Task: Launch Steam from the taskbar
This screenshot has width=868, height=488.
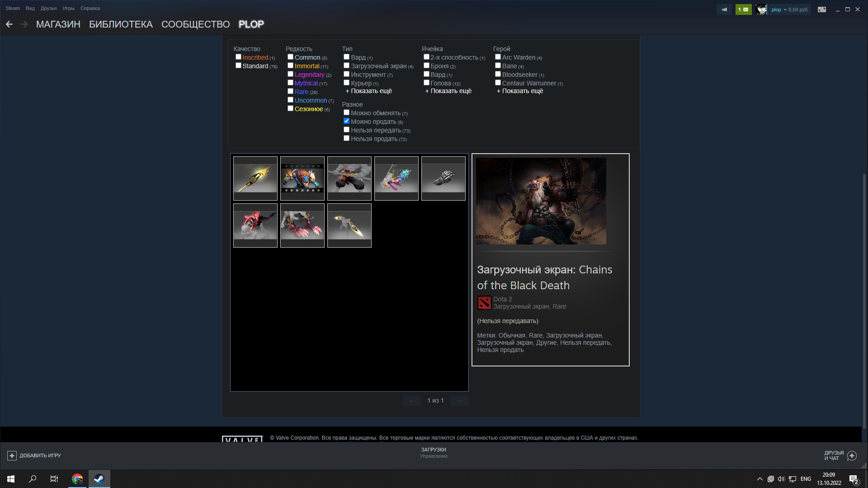Action: [x=99, y=479]
